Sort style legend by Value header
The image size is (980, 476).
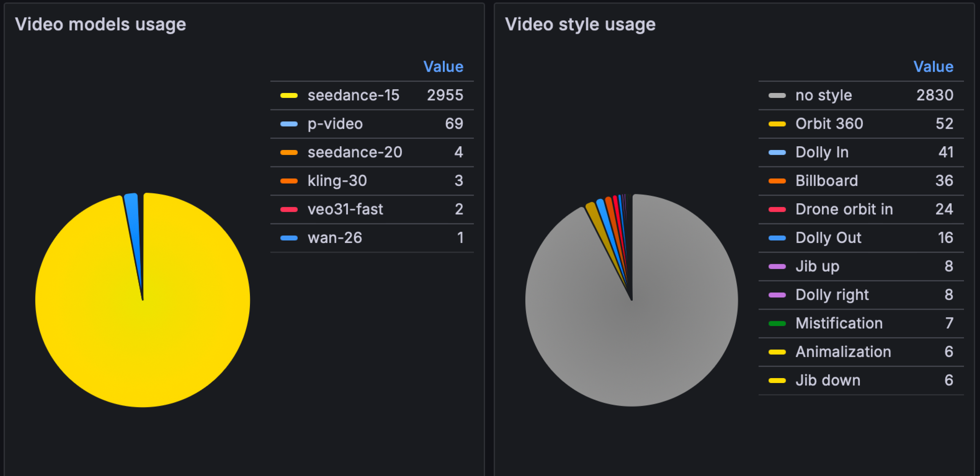pos(933,67)
